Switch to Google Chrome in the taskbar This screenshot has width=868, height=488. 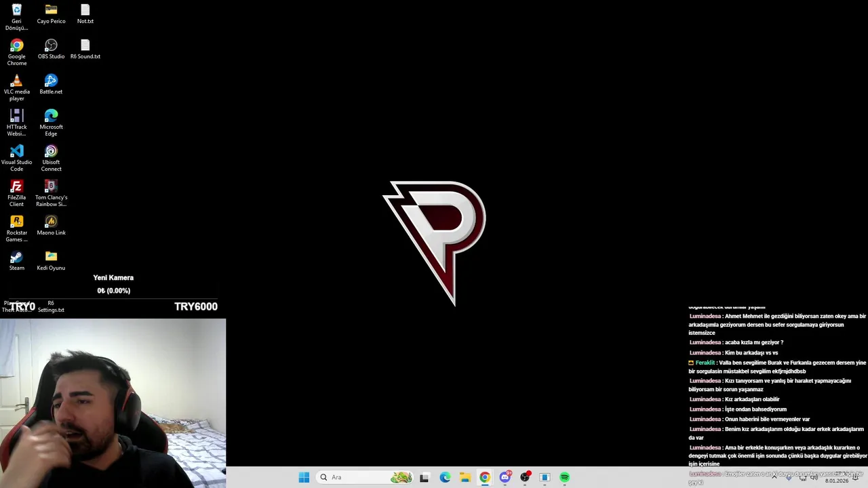tap(485, 477)
